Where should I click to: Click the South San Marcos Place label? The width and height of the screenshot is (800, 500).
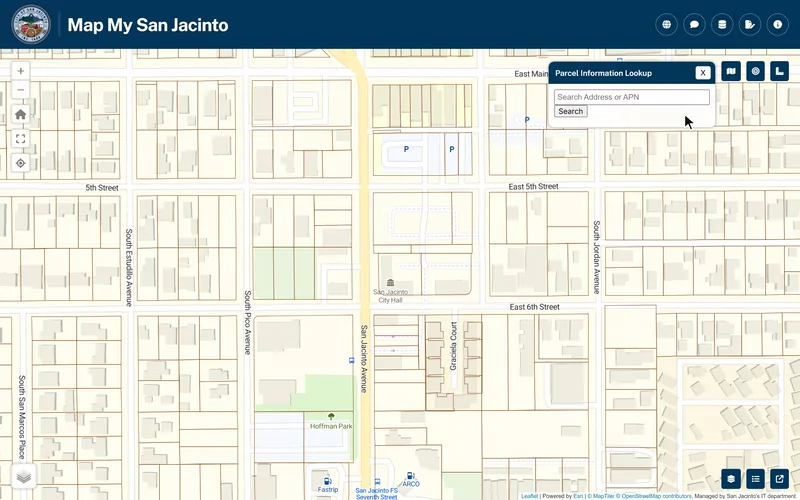21,417
